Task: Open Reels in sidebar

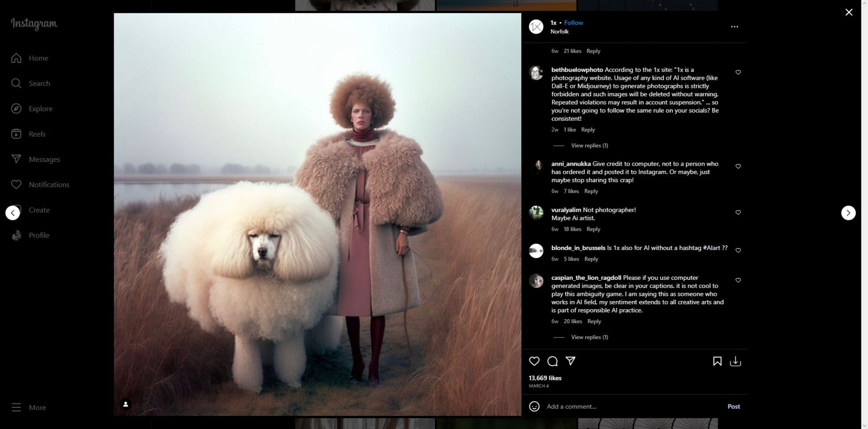Action: (x=37, y=134)
